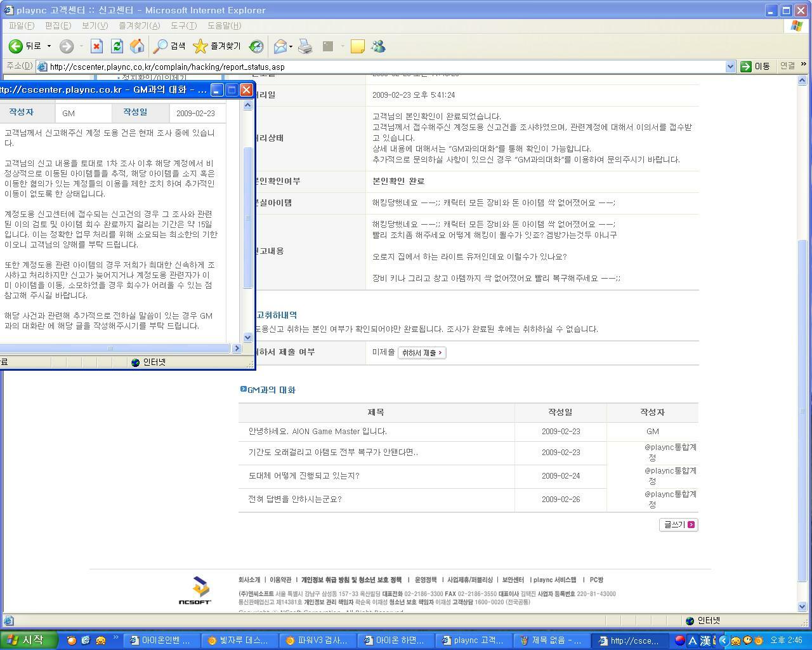Screen dimensions: 812x650
Task: Toggle the 검색 search sidebar
Action: (x=171, y=46)
